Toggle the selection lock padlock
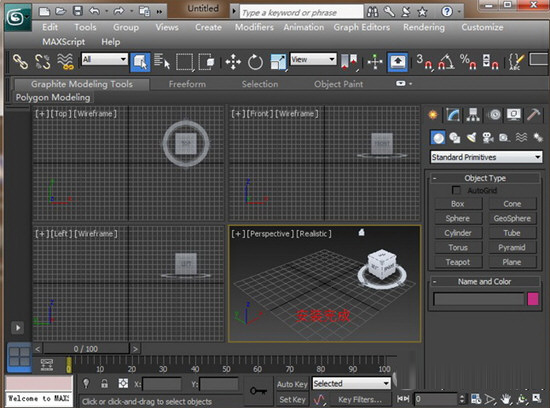The image size is (550, 408). (x=104, y=383)
